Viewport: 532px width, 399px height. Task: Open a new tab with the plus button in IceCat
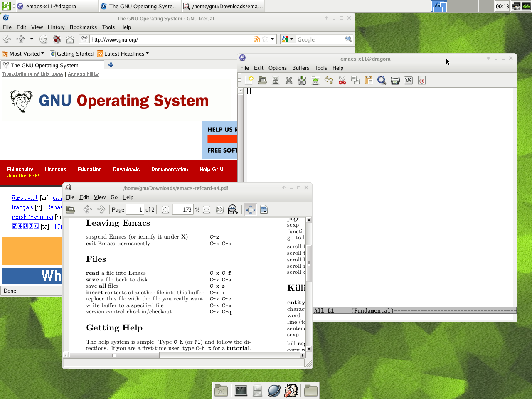tap(111, 65)
